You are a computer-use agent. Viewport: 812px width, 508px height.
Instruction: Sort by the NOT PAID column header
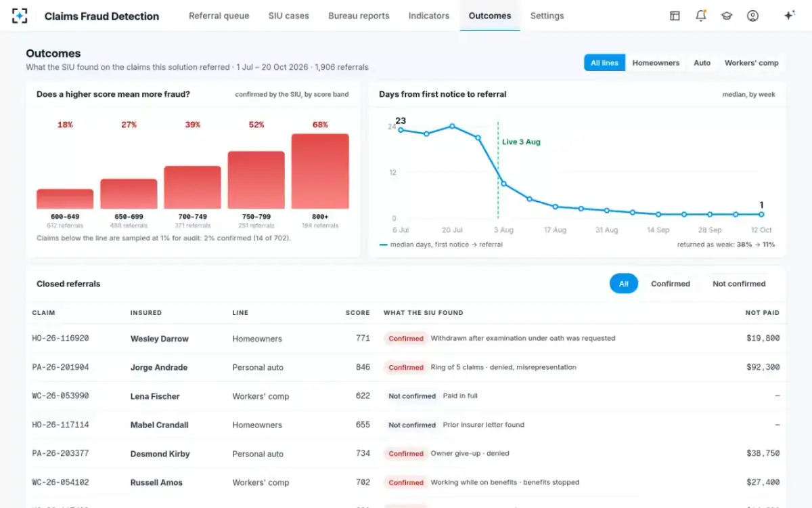tap(763, 313)
